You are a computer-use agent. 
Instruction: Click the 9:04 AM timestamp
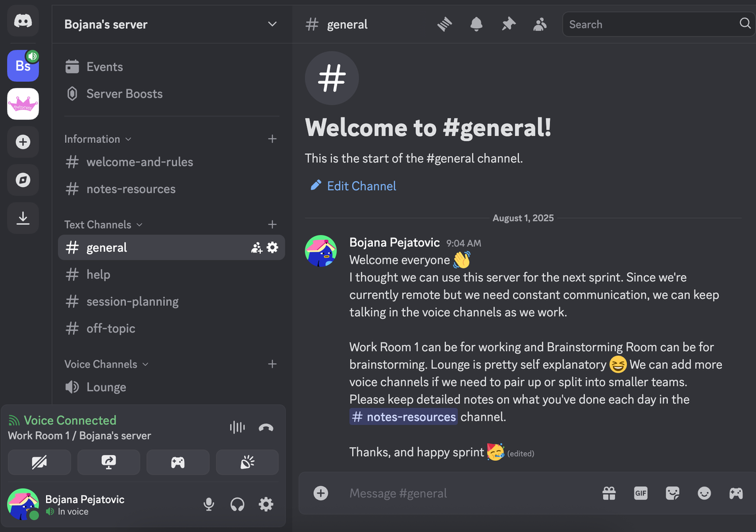(x=464, y=243)
